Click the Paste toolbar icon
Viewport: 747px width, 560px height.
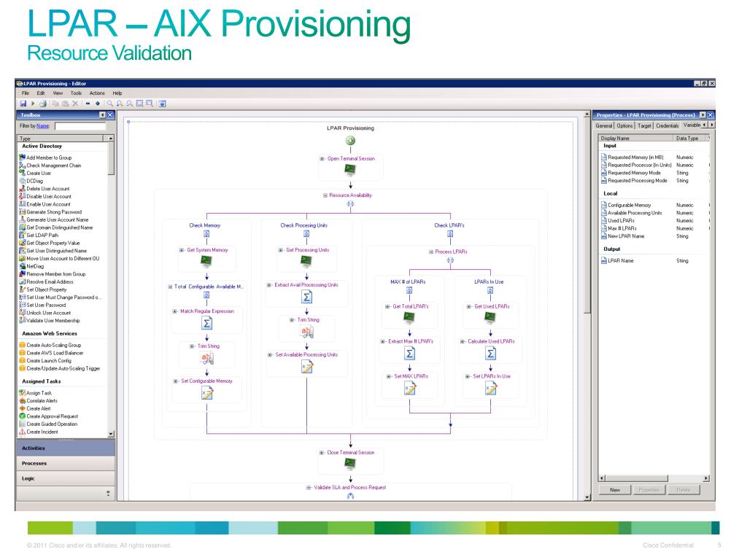click(65, 104)
